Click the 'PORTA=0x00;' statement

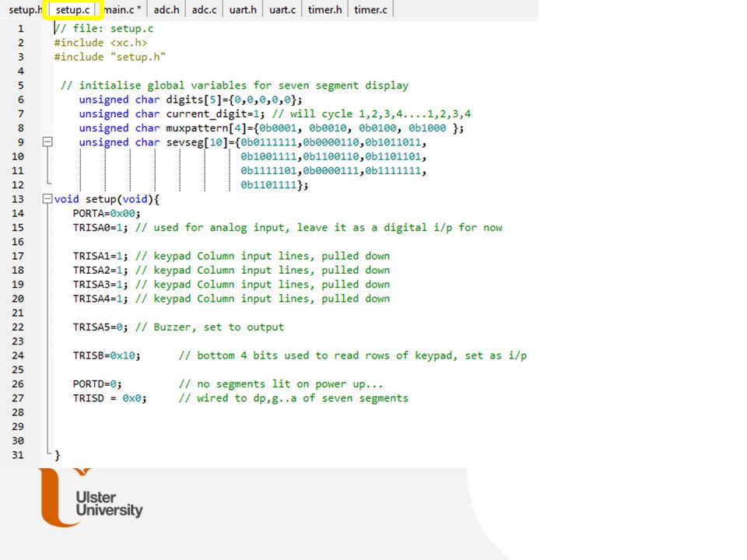107,213
